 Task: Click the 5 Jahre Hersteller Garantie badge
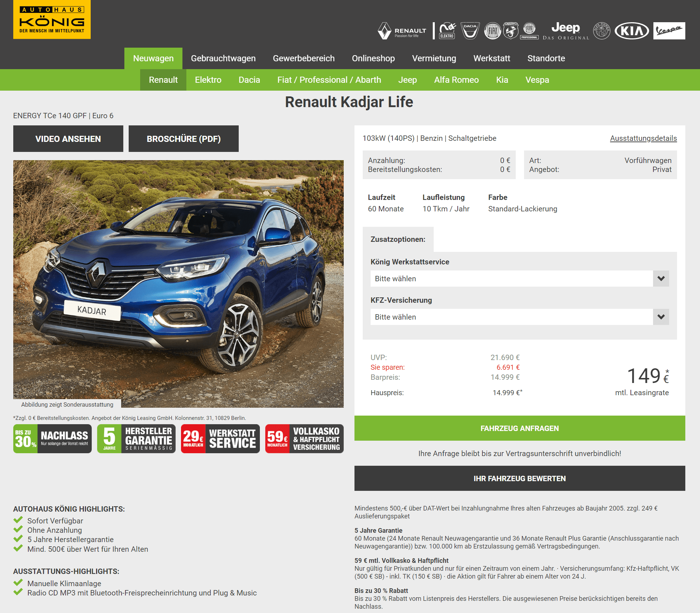[136, 439]
